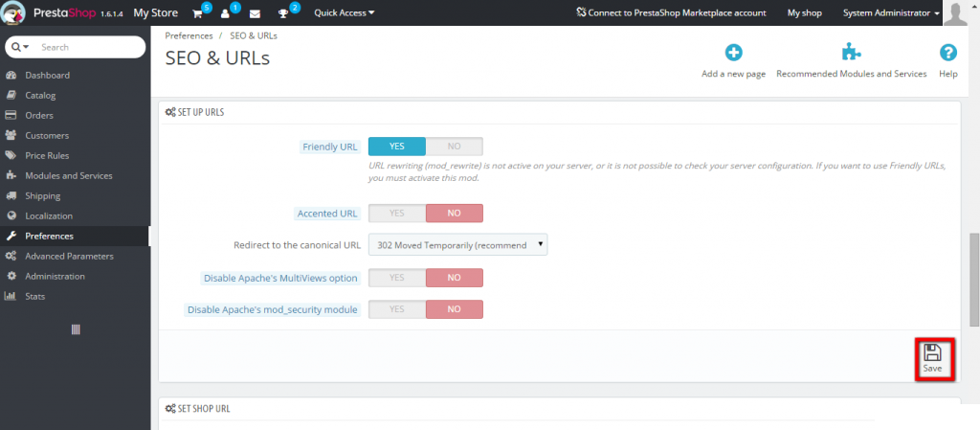Open the new customers notification icon
This screenshot has height=430, width=980.
click(x=226, y=13)
